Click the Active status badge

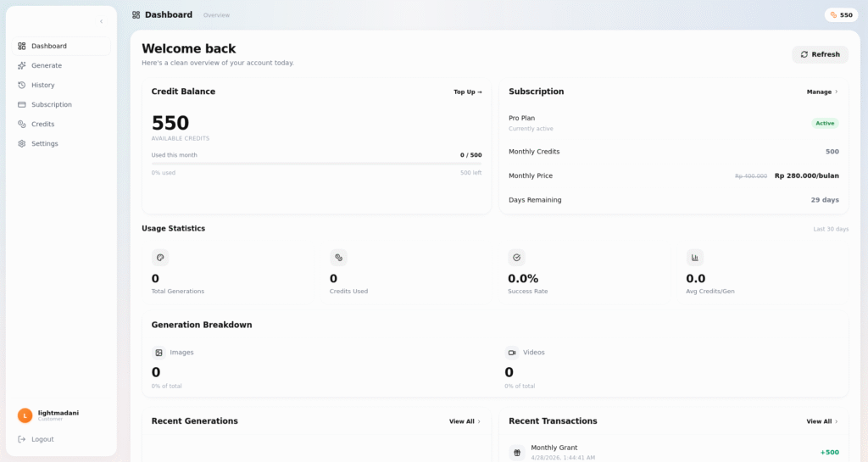[825, 124]
